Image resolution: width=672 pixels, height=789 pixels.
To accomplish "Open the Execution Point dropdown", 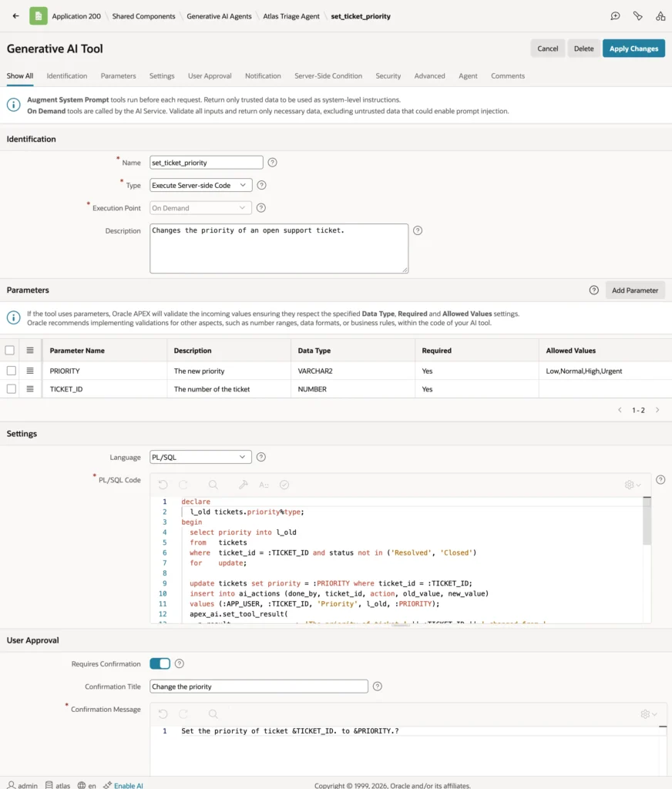I will [200, 208].
